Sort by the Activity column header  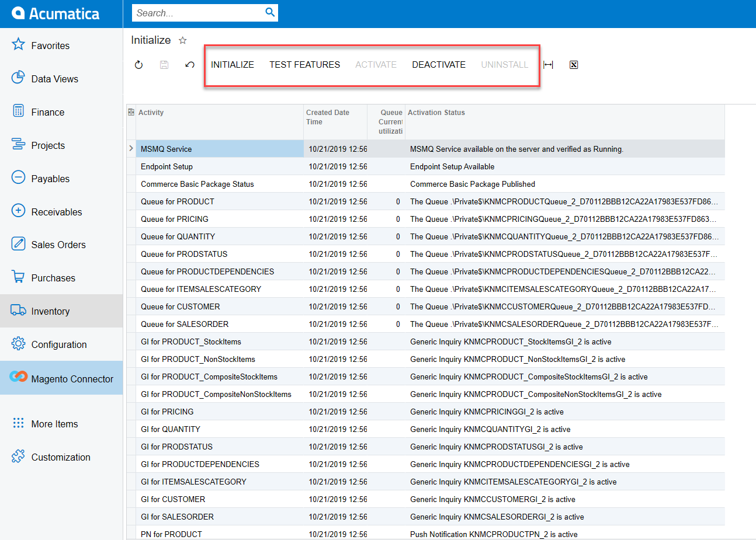(220, 122)
